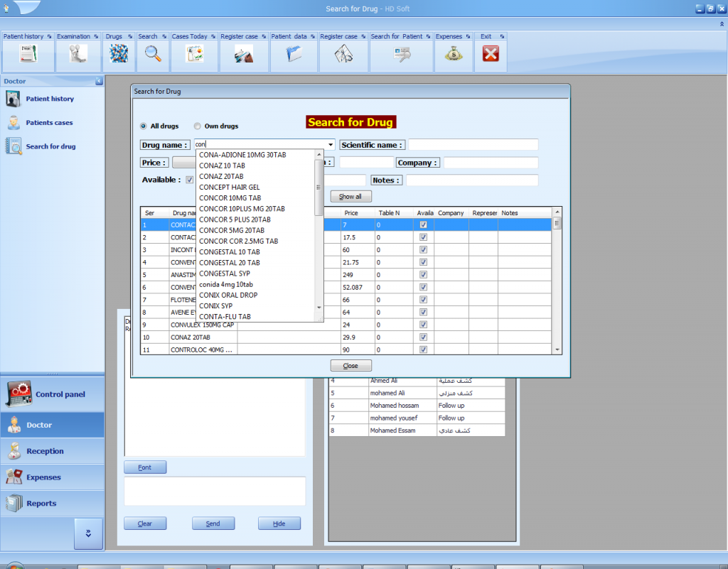The width and height of the screenshot is (728, 569).
Task: Select the CONVULEX 150MG CAP row
Action: [x=346, y=325]
